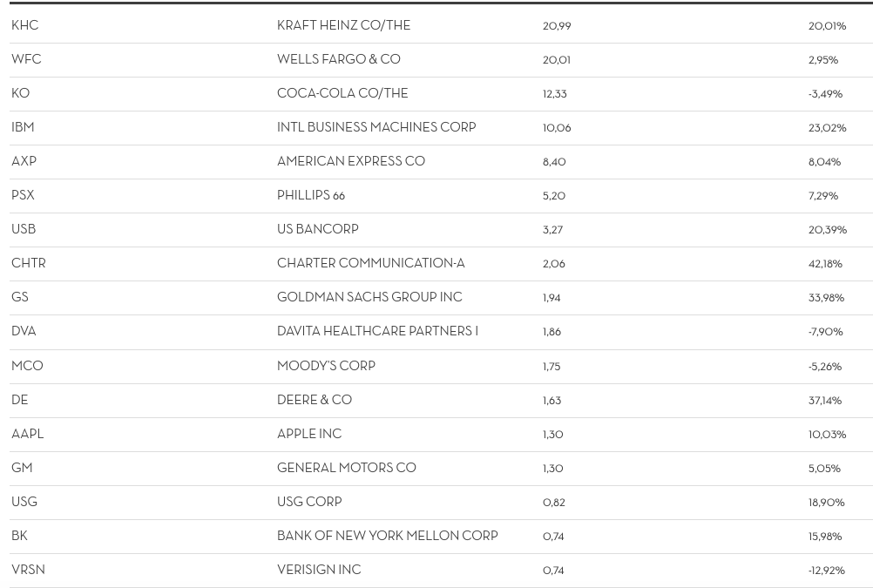Select GENERAL MOTORS CO company name
The image size is (873, 588).
[346, 468]
